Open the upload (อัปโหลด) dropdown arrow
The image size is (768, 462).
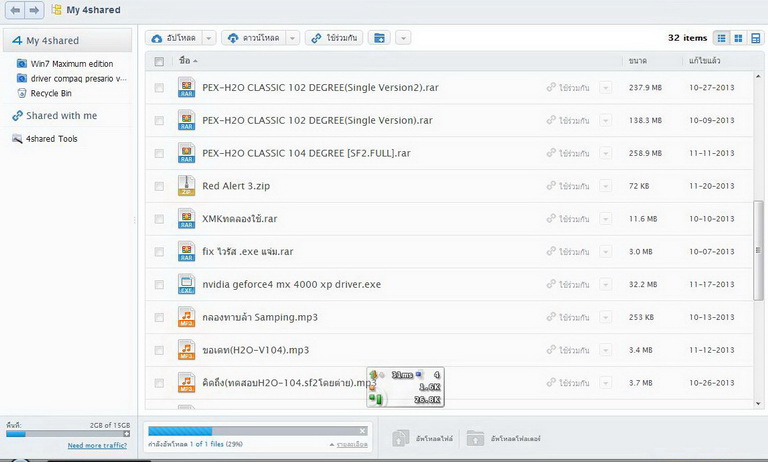(209, 38)
